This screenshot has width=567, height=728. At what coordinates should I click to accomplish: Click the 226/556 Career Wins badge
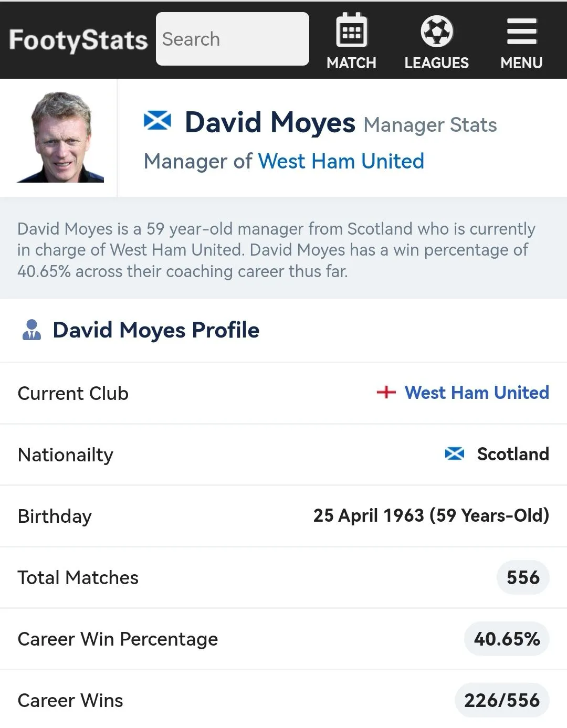pos(502,700)
